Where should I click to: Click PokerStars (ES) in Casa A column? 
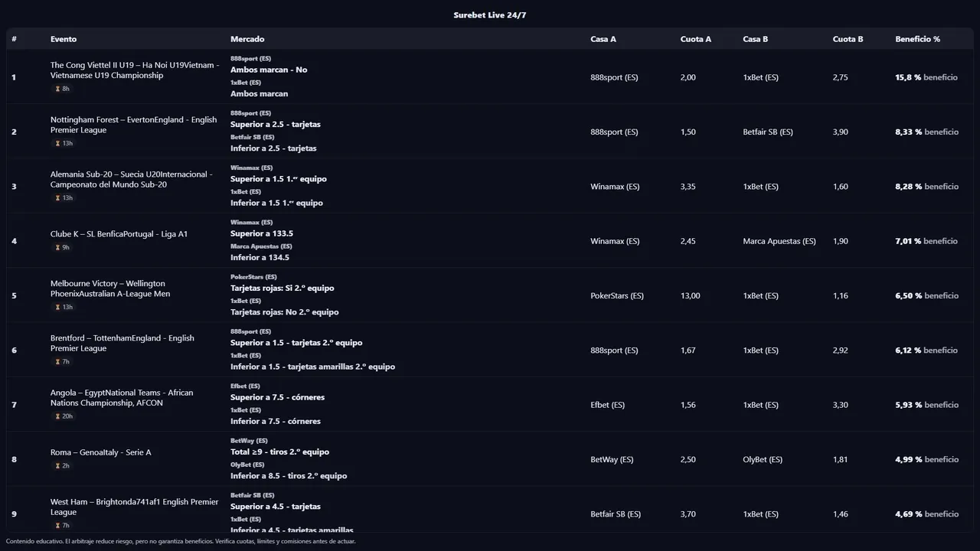click(617, 295)
